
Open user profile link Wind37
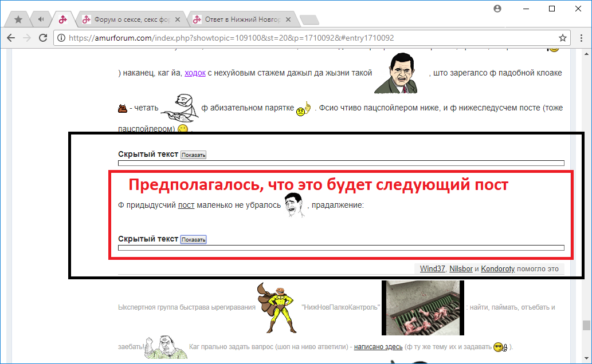[x=432, y=268]
